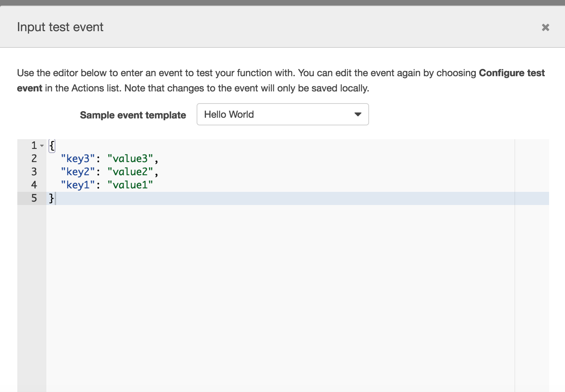Screen dimensions: 565x392
Task: Click the bold Configure test text
Action: coord(512,73)
